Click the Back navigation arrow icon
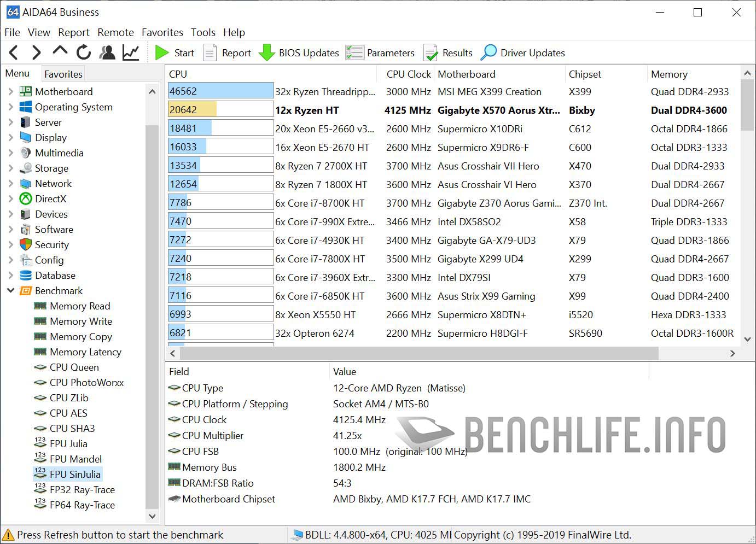 pos(14,52)
